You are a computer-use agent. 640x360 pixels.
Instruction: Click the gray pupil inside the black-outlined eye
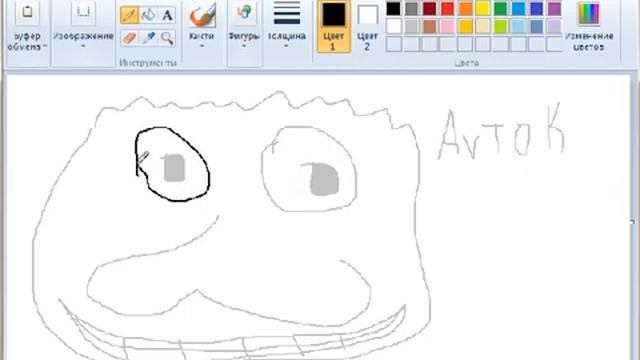click(x=174, y=168)
